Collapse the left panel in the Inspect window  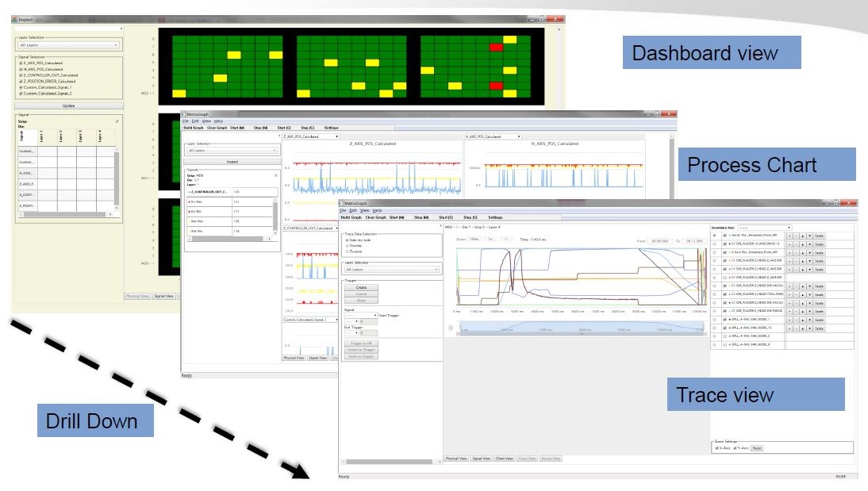(x=121, y=29)
